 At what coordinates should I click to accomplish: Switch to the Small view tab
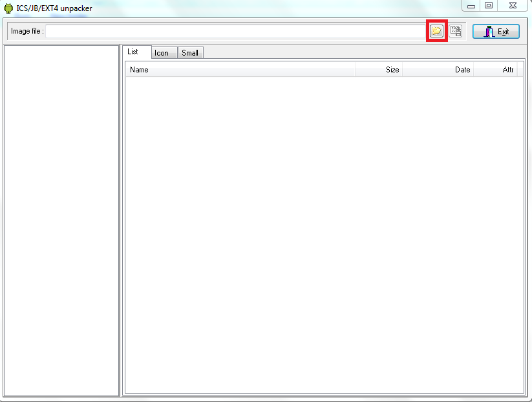point(190,52)
